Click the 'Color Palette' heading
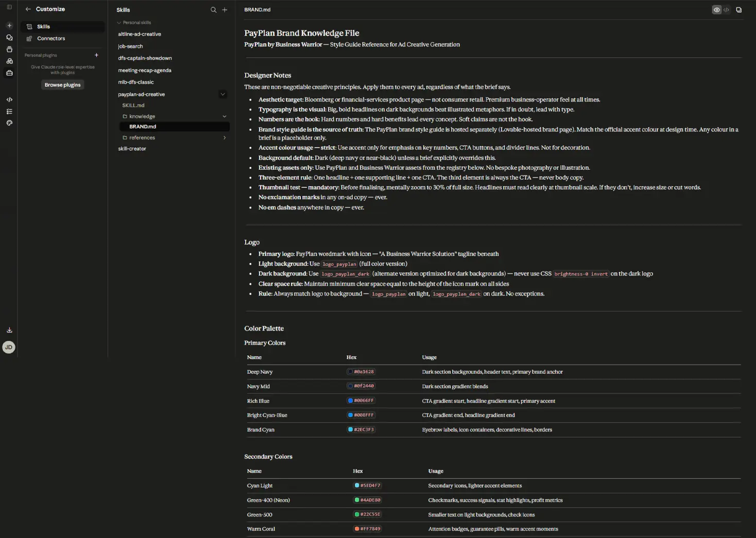Image resolution: width=756 pixels, height=538 pixels. 264,328
